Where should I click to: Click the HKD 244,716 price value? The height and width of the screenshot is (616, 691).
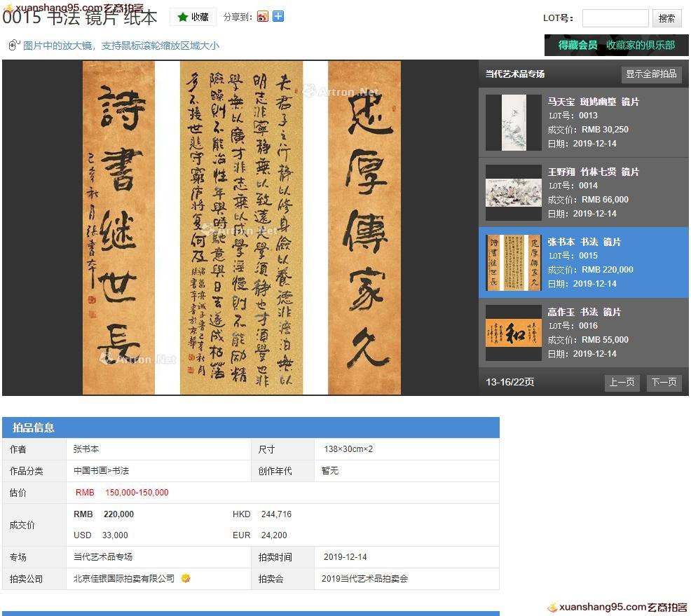262,514
